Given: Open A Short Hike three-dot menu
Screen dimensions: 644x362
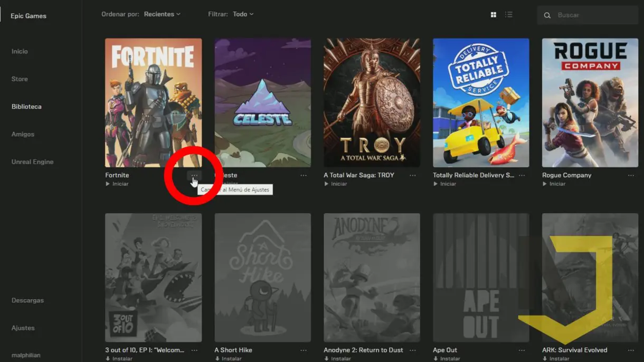Looking at the screenshot, I should coord(304,350).
